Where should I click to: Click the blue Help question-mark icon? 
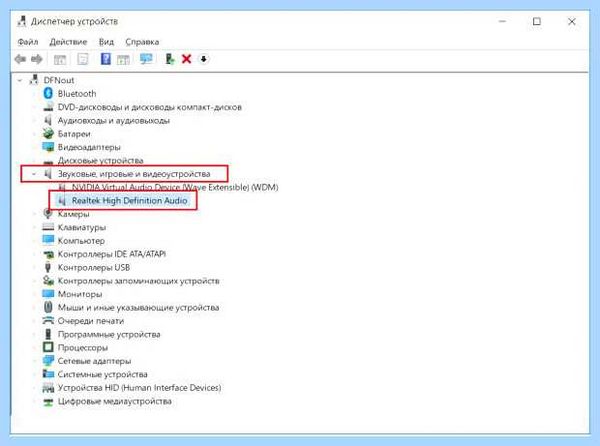coord(105,59)
